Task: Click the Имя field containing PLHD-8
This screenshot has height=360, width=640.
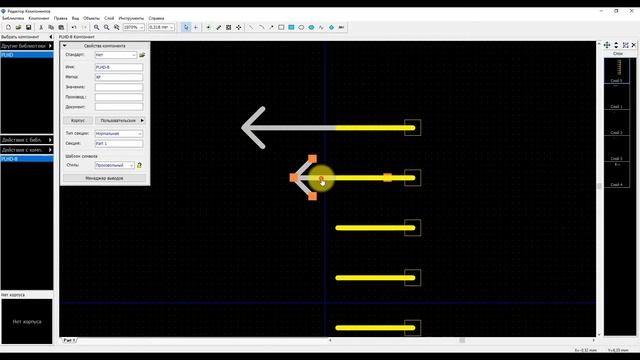Action: point(119,67)
